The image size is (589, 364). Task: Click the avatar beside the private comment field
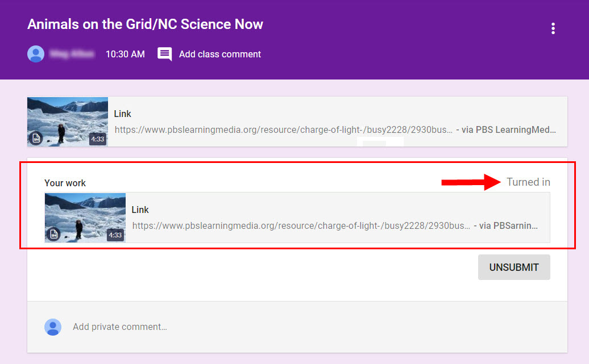[53, 327]
